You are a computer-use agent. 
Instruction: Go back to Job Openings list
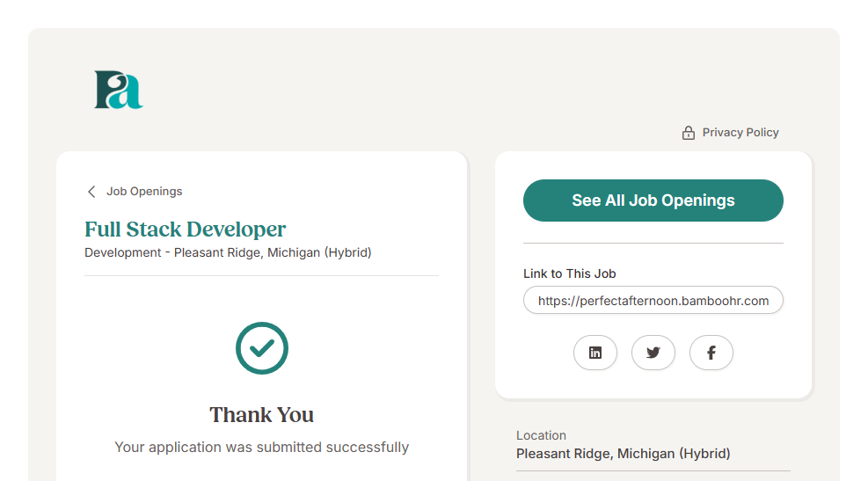click(x=143, y=192)
